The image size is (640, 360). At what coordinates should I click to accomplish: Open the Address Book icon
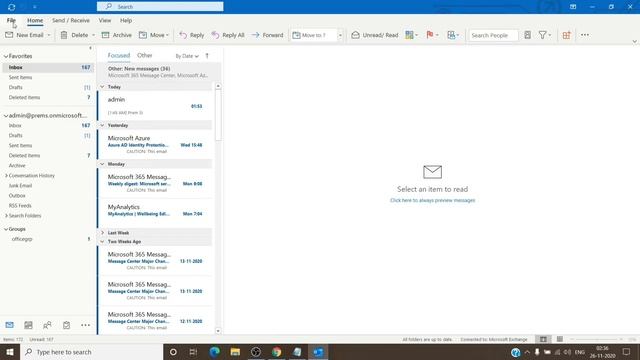527,35
